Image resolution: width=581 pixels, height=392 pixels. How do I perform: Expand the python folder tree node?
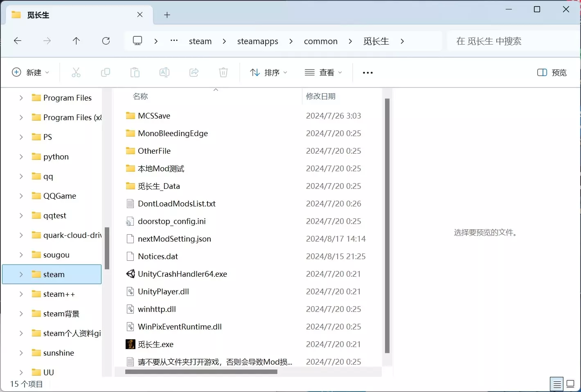[21, 157]
